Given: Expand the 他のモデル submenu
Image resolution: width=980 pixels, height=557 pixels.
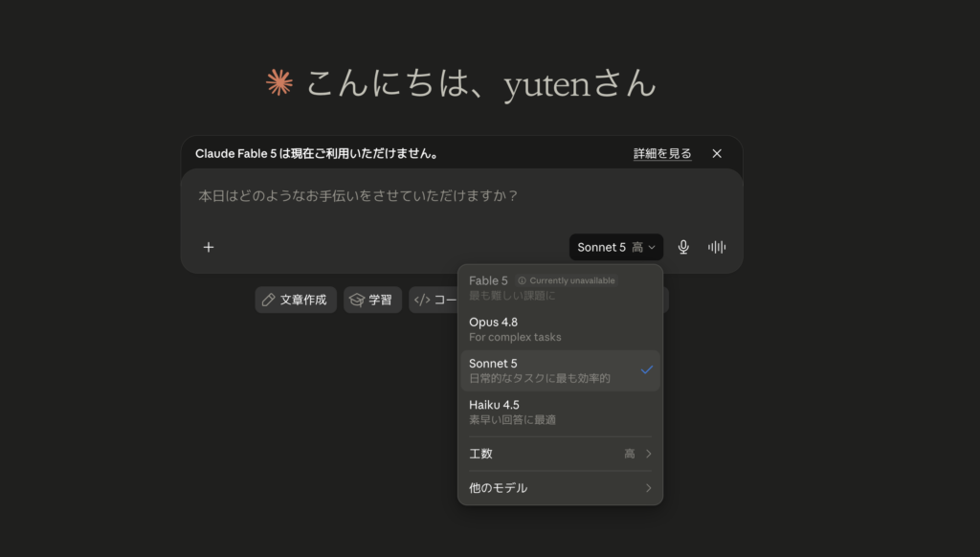Looking at the screenshot, I should [560, 487].
